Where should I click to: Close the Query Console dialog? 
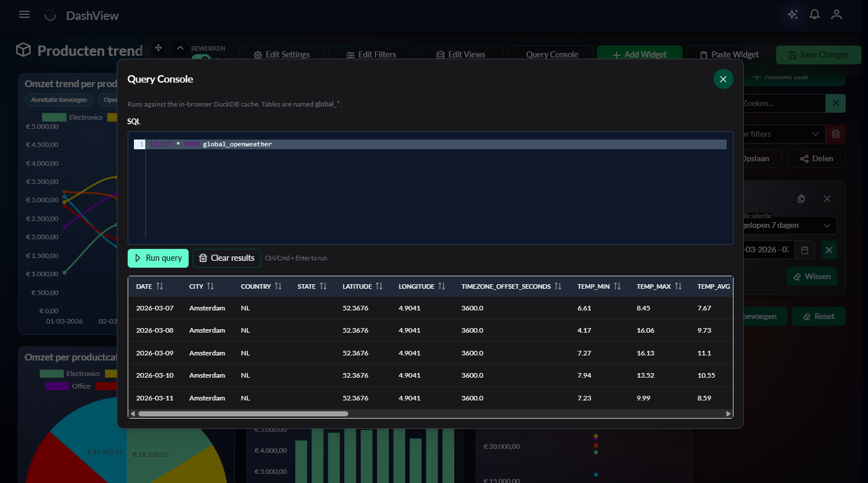click(x=723, y=79)
